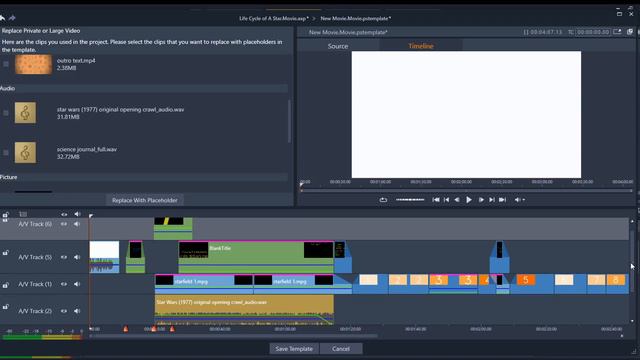Mute A/V Track (5)
Viewport: 640px width, 360px height.
pos(77,257)
